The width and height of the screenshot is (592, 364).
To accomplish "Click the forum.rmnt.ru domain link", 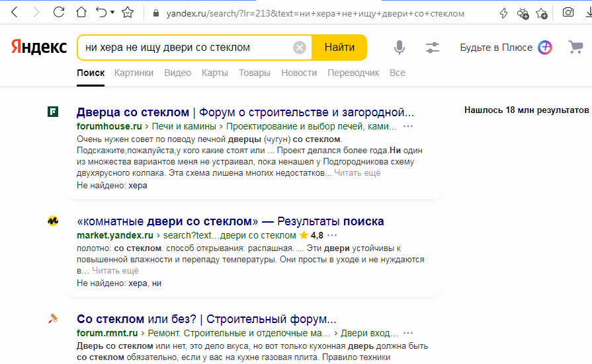I will 107,333.
